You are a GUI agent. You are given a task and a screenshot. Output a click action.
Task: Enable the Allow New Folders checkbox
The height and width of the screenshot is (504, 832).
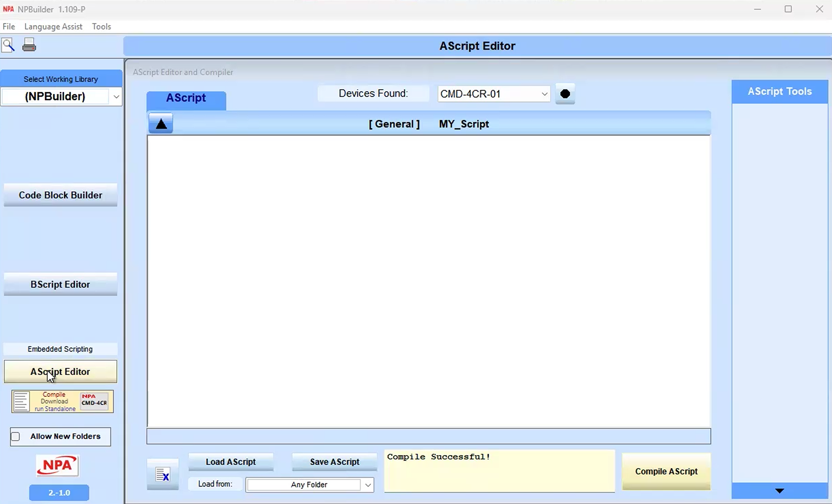[15, 437]
